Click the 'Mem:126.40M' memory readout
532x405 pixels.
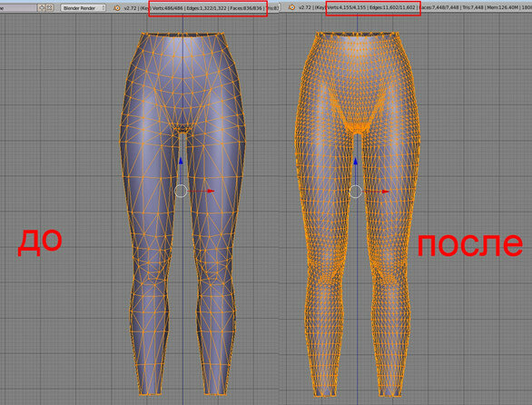point(503,7)
